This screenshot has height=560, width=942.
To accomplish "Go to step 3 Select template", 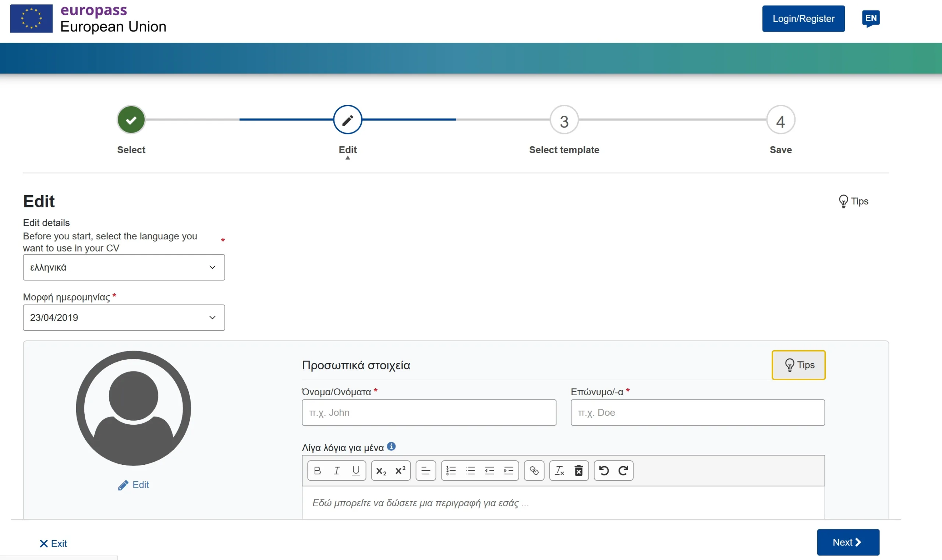I will [564, 120].
